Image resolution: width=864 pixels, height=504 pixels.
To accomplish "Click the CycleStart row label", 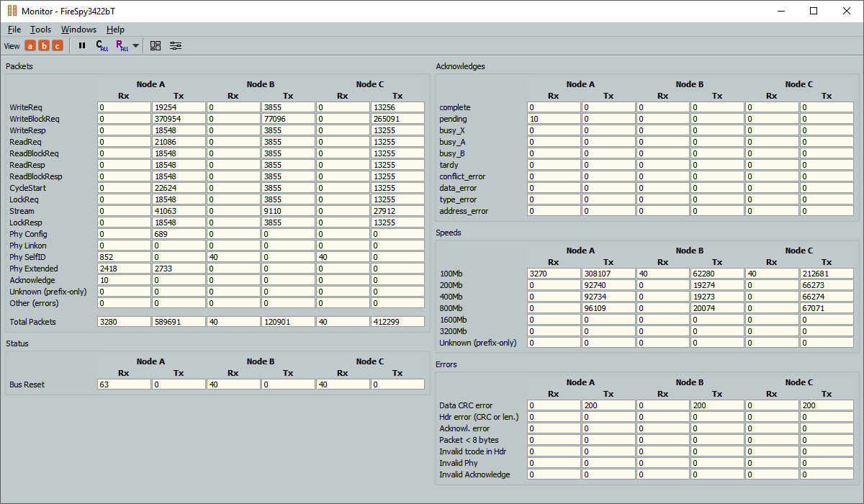I will (28, 188).
